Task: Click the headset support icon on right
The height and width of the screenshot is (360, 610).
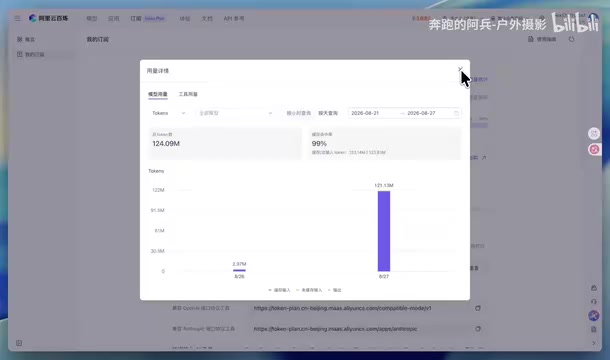Action: tap(594, 302)
